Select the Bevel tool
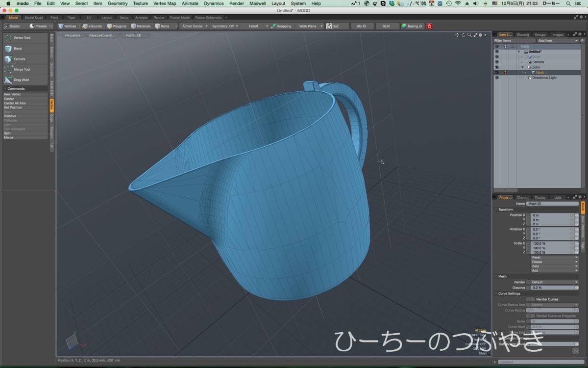 pyautogui.click(x=18, y=49)
